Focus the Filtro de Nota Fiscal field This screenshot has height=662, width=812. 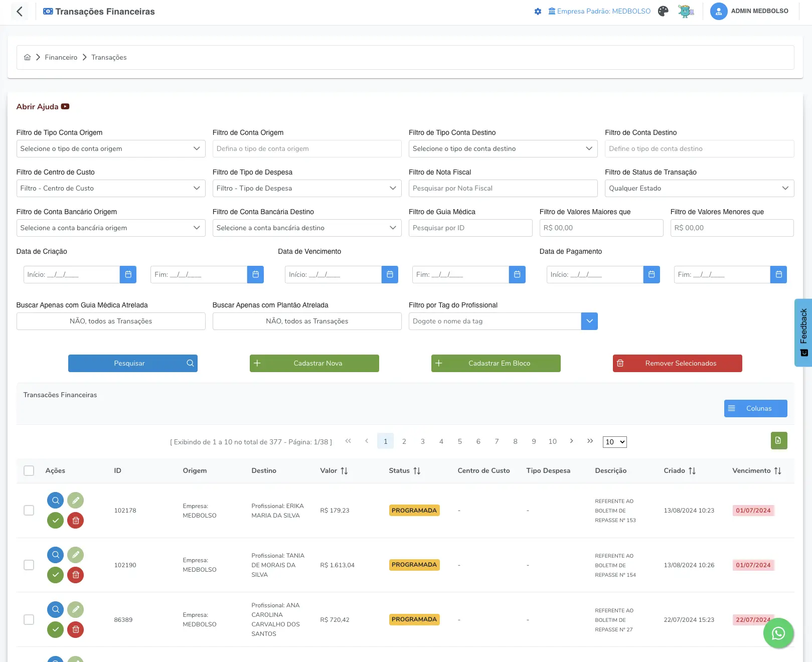click(503, 188)
